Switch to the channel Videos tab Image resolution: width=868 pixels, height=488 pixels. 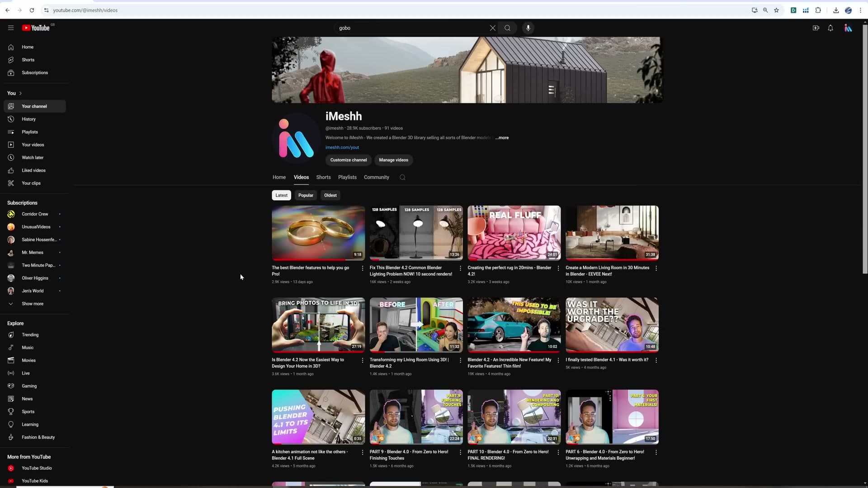(x=301, y=178)
